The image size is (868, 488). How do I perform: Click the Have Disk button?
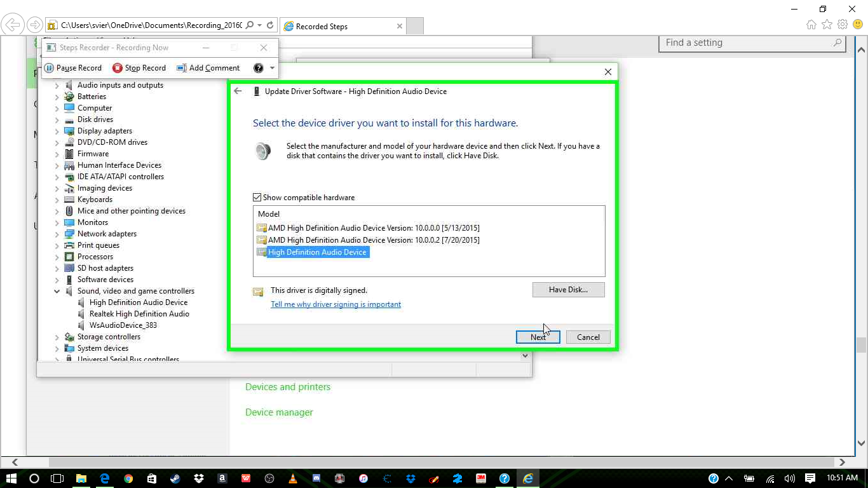(568, 290)
